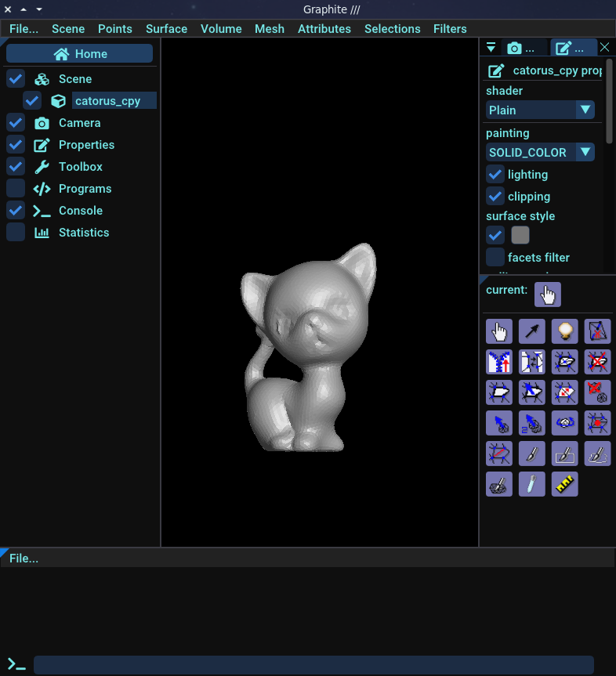Choose the facet tool with the blue arrow
This screenshot has height=676, width=616.
532,392
